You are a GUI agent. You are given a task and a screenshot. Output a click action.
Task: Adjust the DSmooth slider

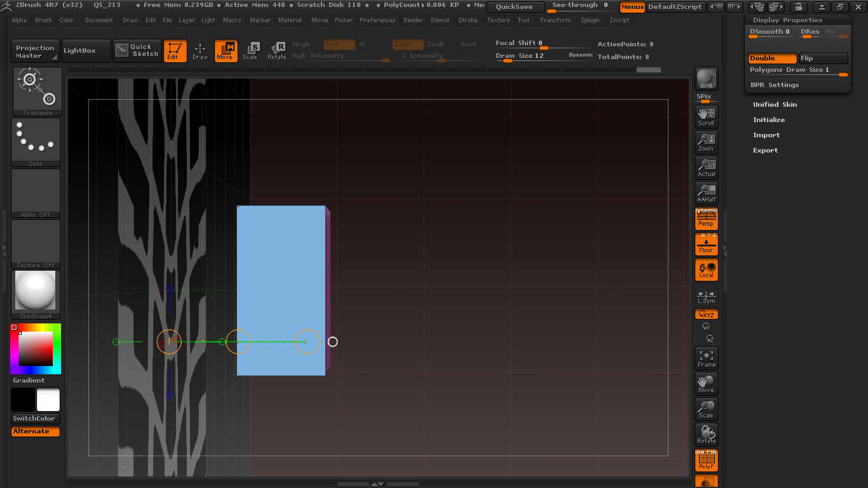[x=772, y=32]
